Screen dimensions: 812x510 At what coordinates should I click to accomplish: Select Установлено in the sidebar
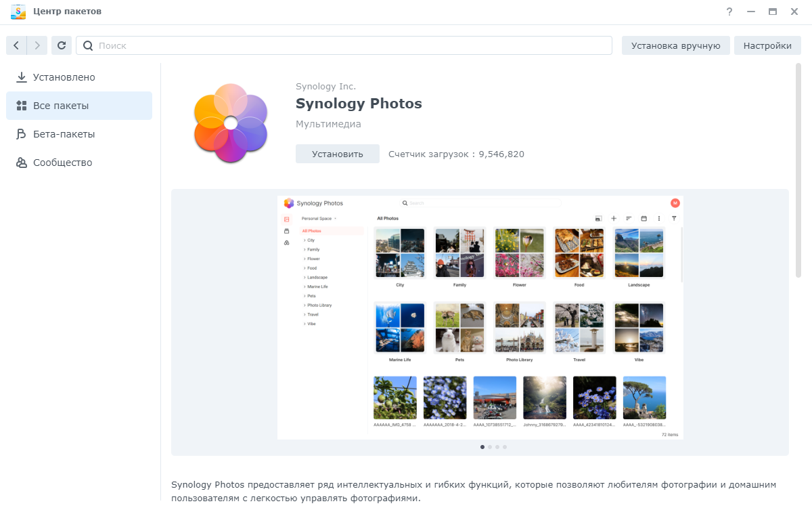coord(79,77)
